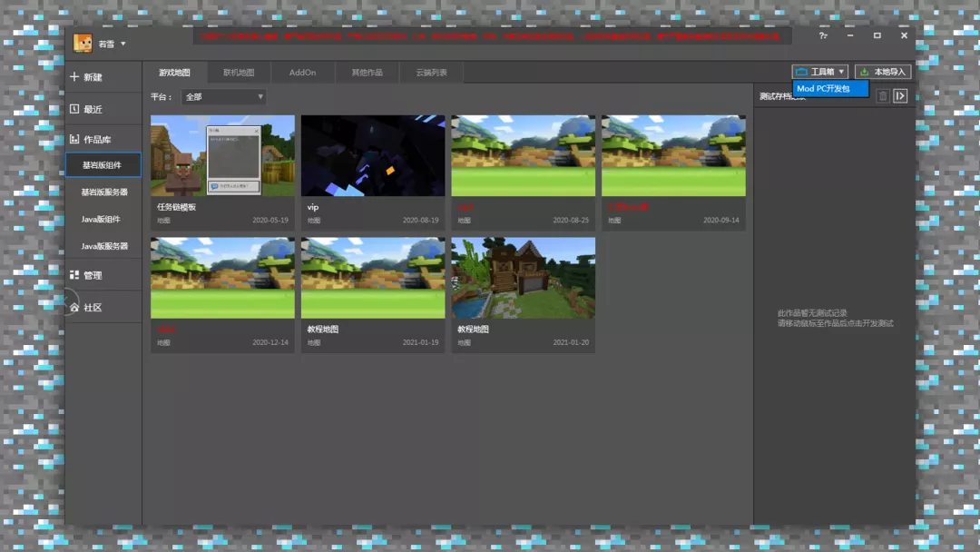
Task: Click the 本地导入 import button
Action: point(882,72)
